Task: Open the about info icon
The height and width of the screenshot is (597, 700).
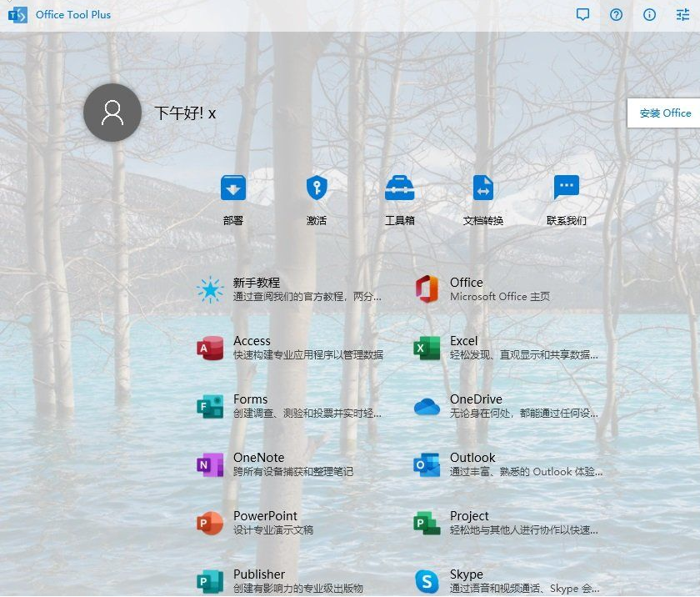Action: click(649, 15)
